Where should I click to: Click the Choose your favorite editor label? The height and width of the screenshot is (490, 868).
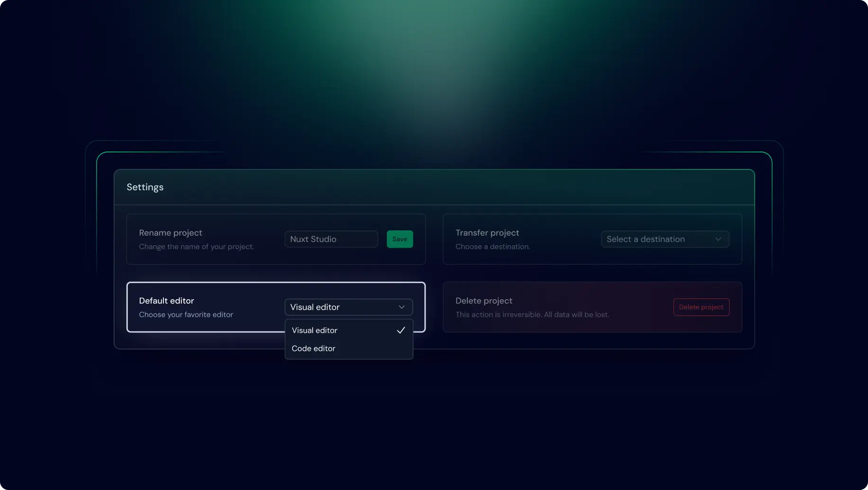186,314
